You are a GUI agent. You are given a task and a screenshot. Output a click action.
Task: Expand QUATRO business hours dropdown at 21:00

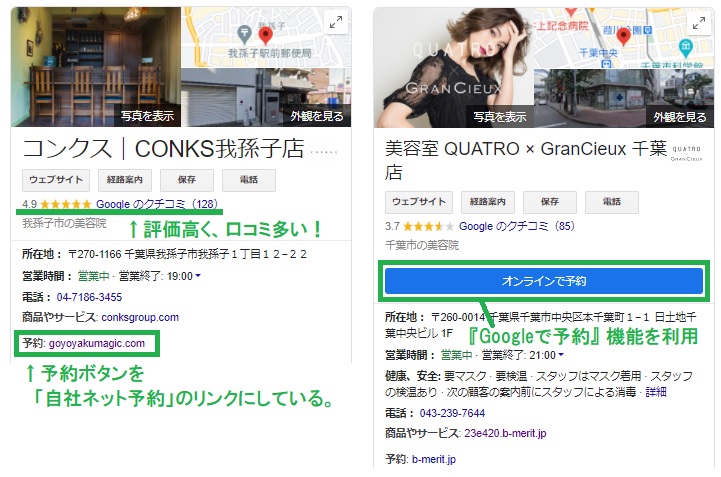(x=561, y=355)
